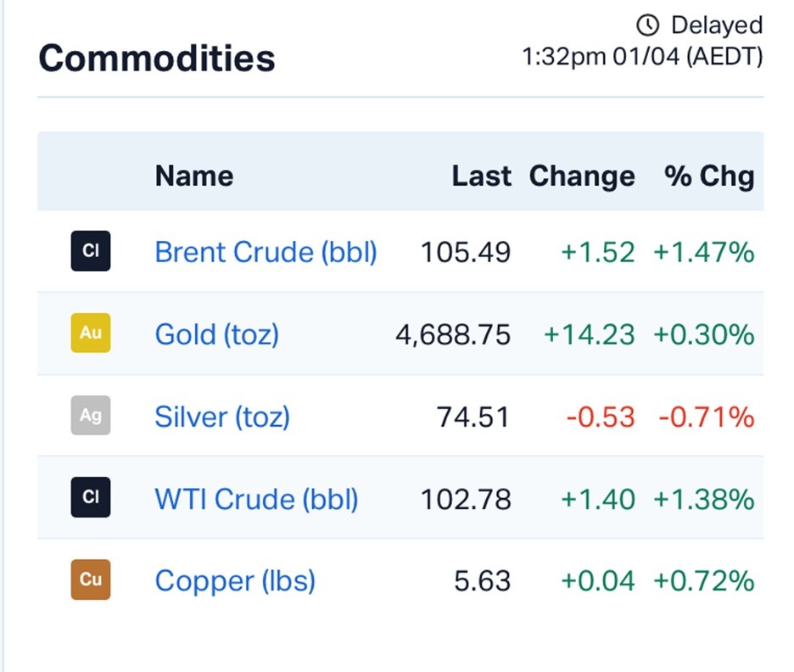Open the Gold (toz) link
794x672 pixels.
point(216,334)
